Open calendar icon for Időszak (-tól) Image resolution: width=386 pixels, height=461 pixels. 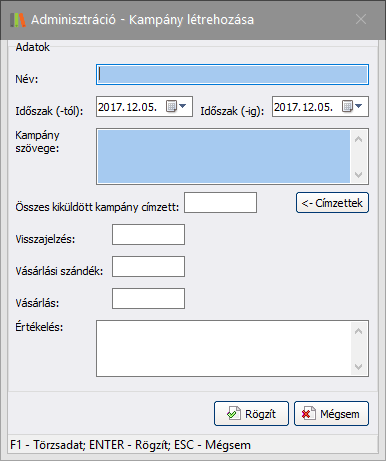tap(171, 107)
